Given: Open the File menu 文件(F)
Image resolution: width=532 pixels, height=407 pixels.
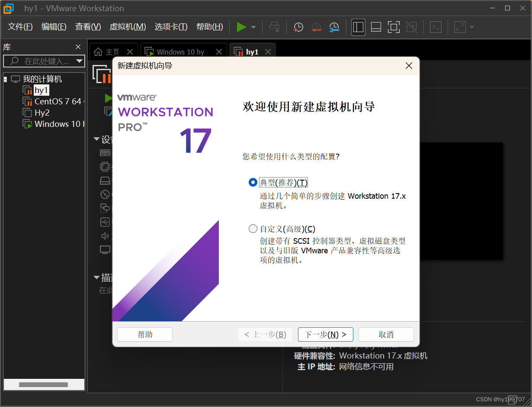Looking at the screenshot, I should 20,27.
